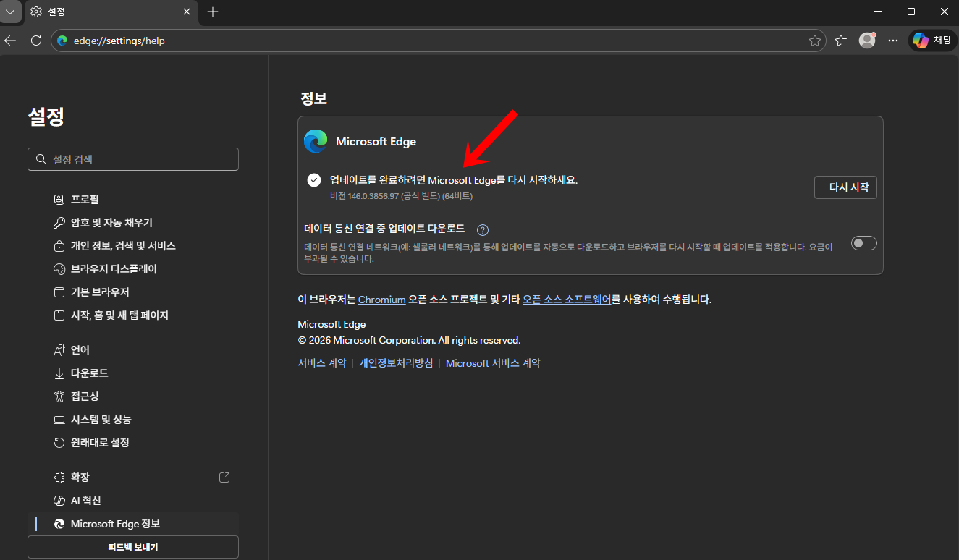Open a new tab with plus icon

tap(213, 12)
